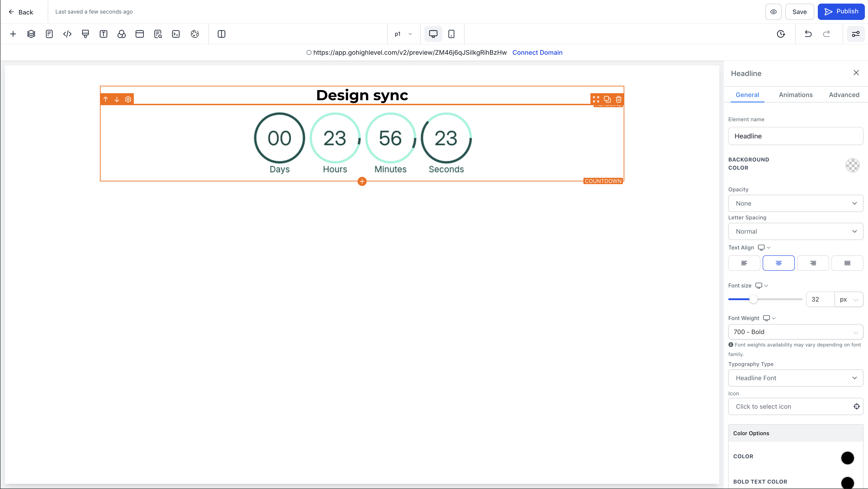
Task: Click the version history clock icon
Action: [781, 34]
